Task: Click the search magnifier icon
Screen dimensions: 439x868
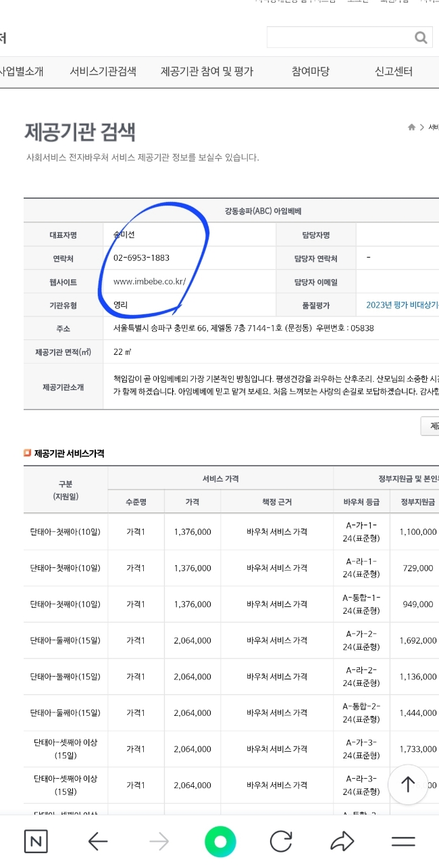Action: click(x=421, y=37)
